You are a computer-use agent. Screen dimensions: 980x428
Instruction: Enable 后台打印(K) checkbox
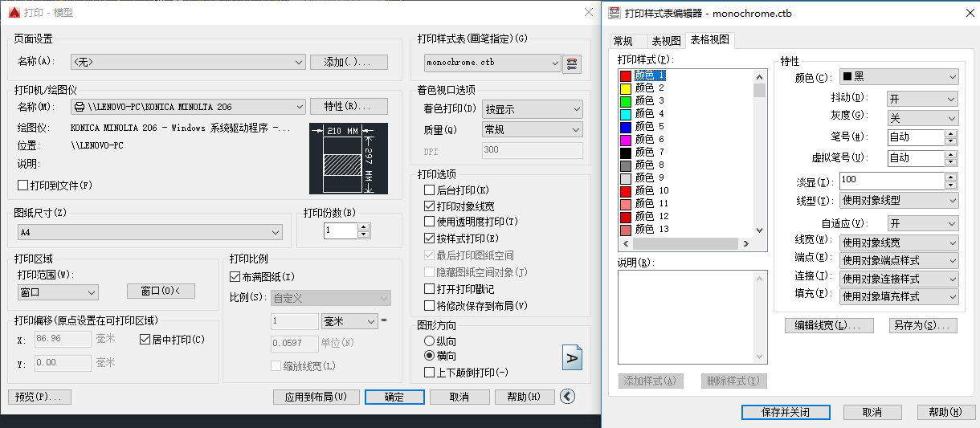coord(430,190)
